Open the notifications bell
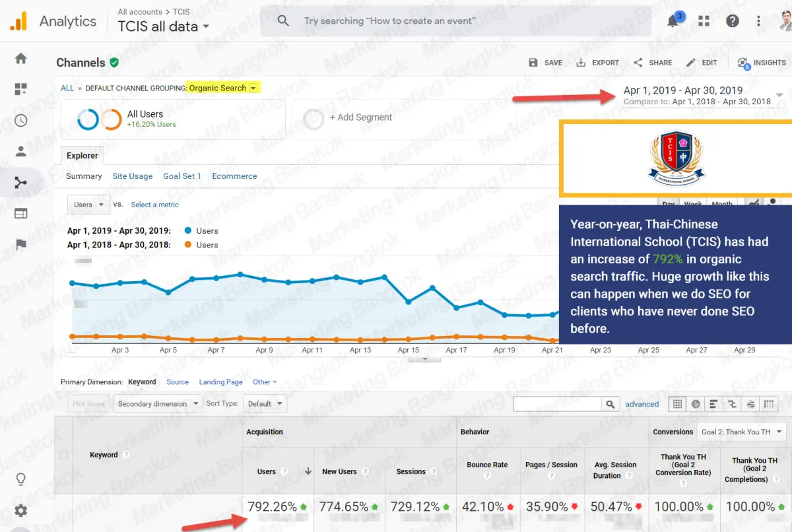792x532 pixels. pyautogui.click(x=673, y=20)
